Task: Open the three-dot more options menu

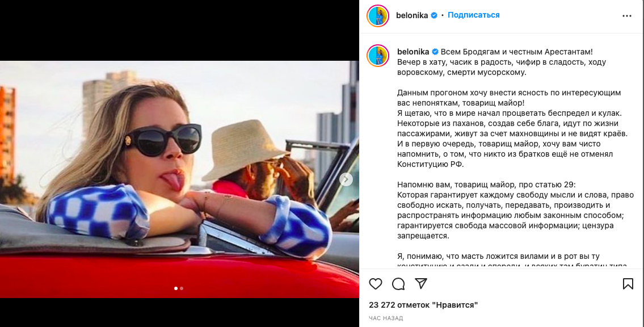Action: (627, 16)
